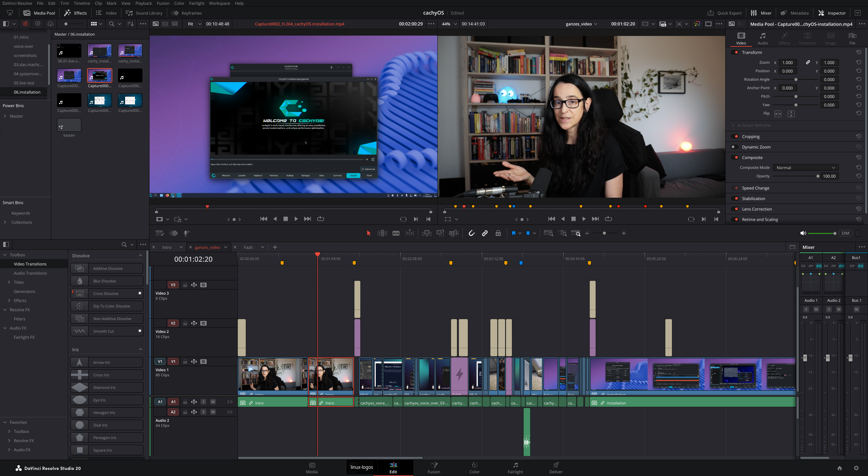The width and height of the screenshot is (868, 476).
Task: Click the DIM button in the Mixer
Action: pos(845,233)
